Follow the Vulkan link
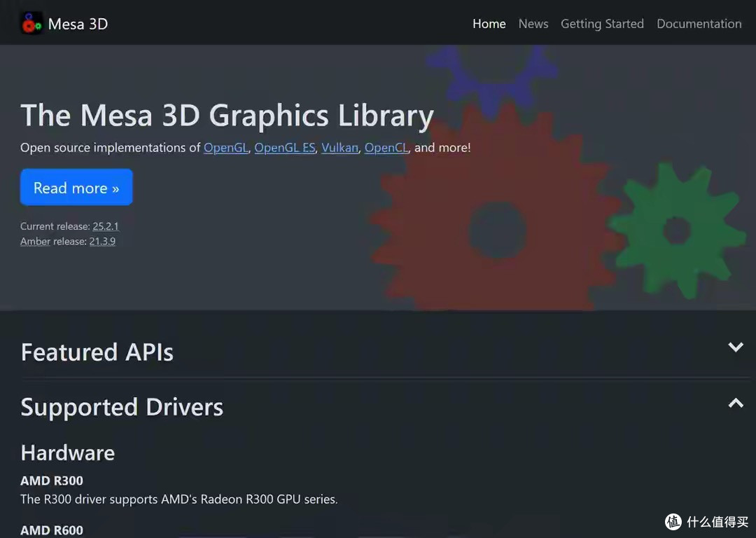Screen dimensions: 756x538 pos(340,148)
